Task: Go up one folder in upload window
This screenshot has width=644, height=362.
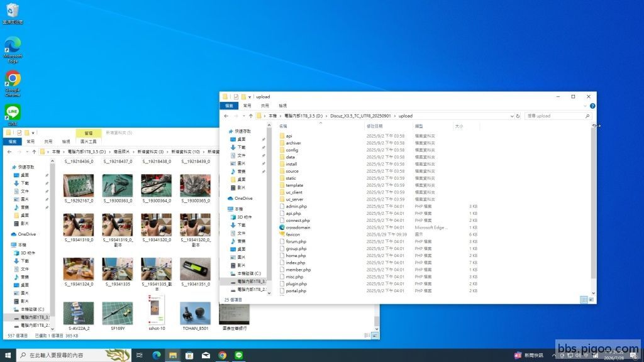Action: [250, 116]
